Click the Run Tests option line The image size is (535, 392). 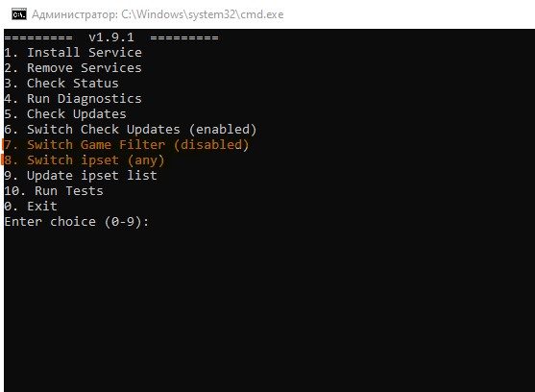[x=54, y=190]
